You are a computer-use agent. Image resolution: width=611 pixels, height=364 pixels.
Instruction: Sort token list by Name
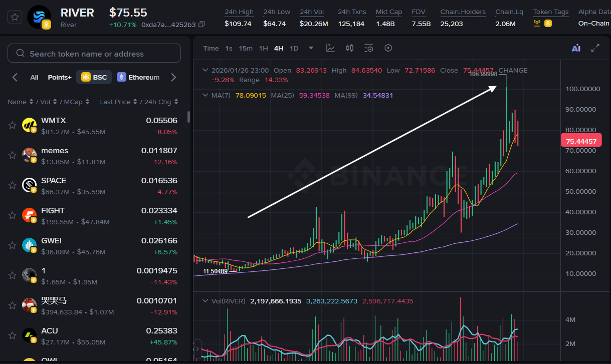[x=21, y=102]
